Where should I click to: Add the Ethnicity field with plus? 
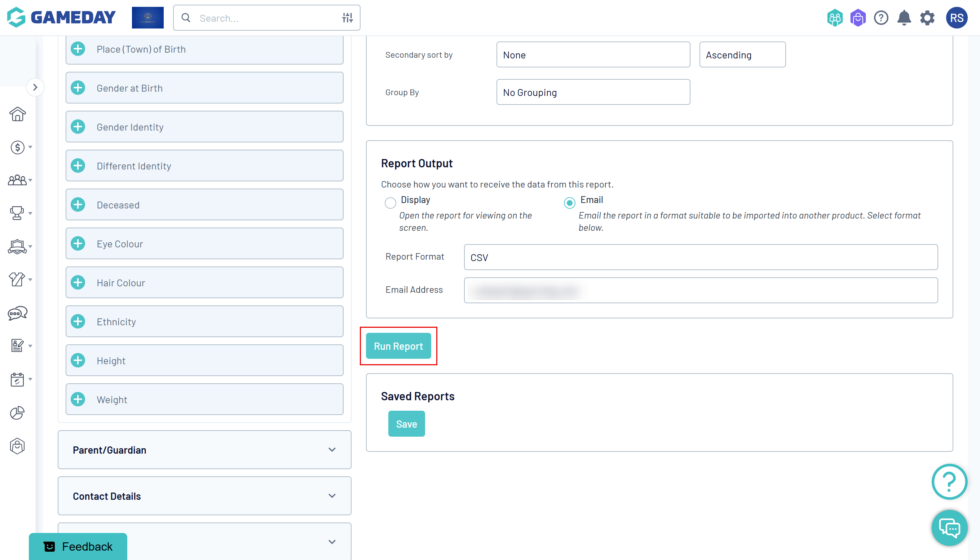pyautogui.click(x=78, y=321)
